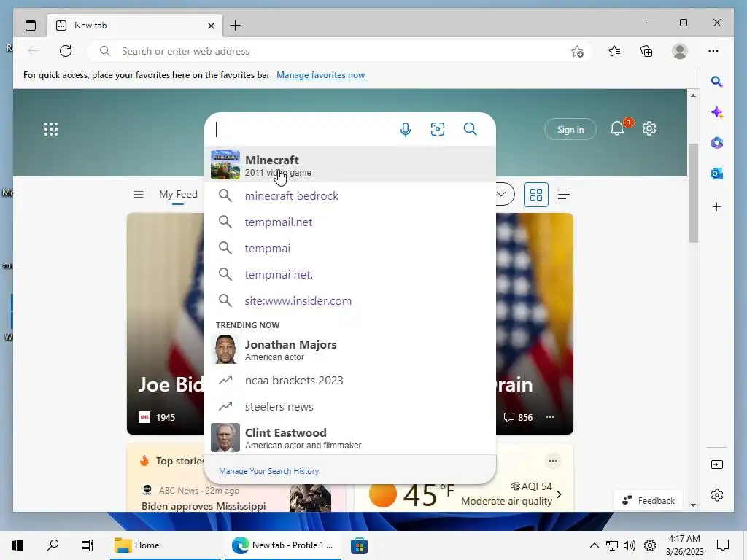Open sidebar search icon
The height and width of the screenshot is (560, 747).
pos(716,82)
